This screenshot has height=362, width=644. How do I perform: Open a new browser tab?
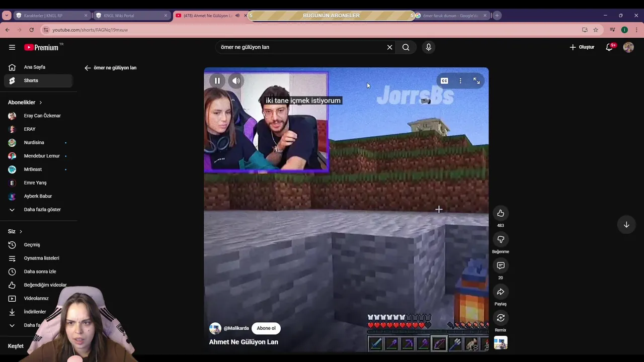497,16
